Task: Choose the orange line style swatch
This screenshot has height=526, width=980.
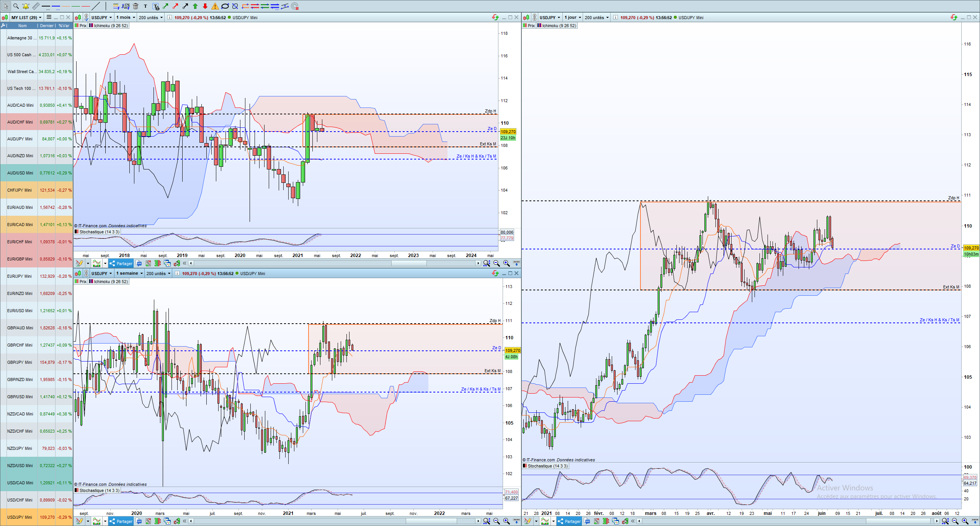Action: point(66,6)
